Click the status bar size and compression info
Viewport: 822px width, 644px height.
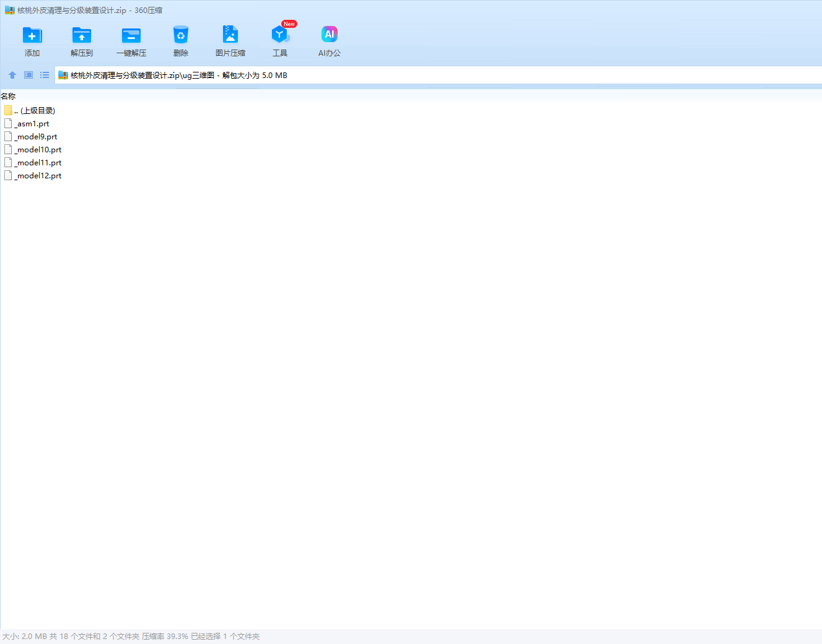click(131, 636)
